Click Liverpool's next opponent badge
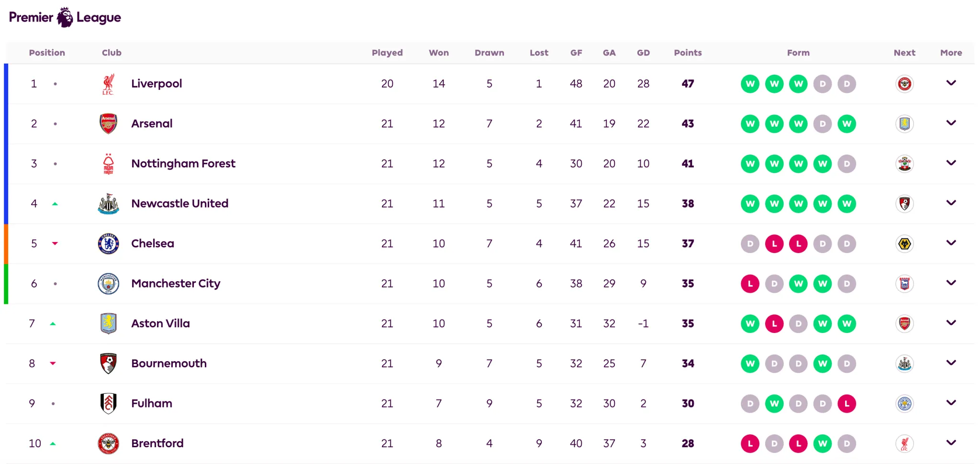The height and width of the screenshot is (464, 980). pyautogui.click(x=904, y=84)
